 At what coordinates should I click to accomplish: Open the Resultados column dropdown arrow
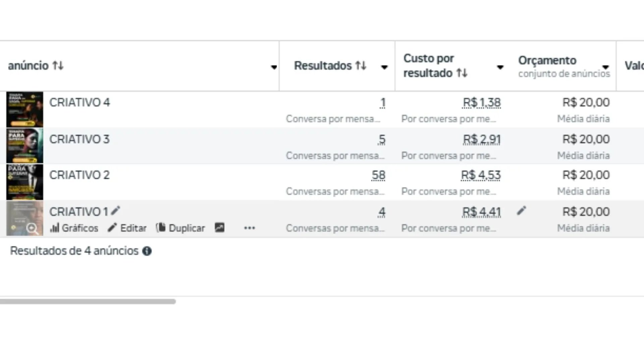click(384, 67)
